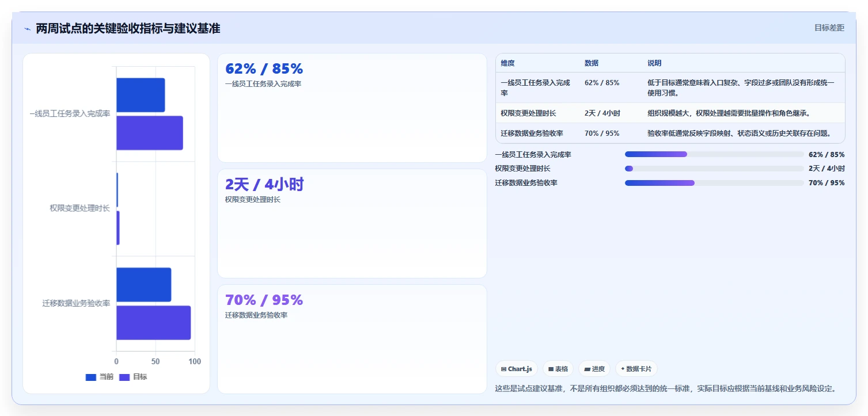868x416 pixels.
Task: Click x-axis tick value 50
Action: [x=156, y=361]
